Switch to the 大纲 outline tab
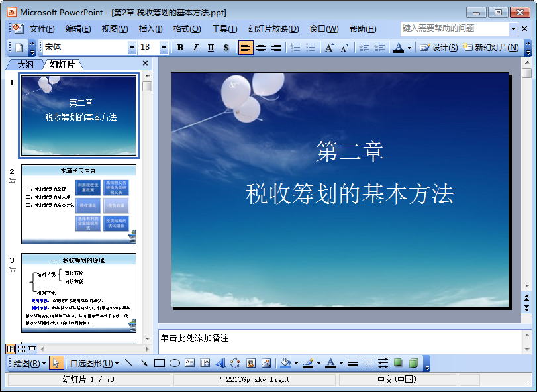Screen dimensions: 537x392 point(26,64)
